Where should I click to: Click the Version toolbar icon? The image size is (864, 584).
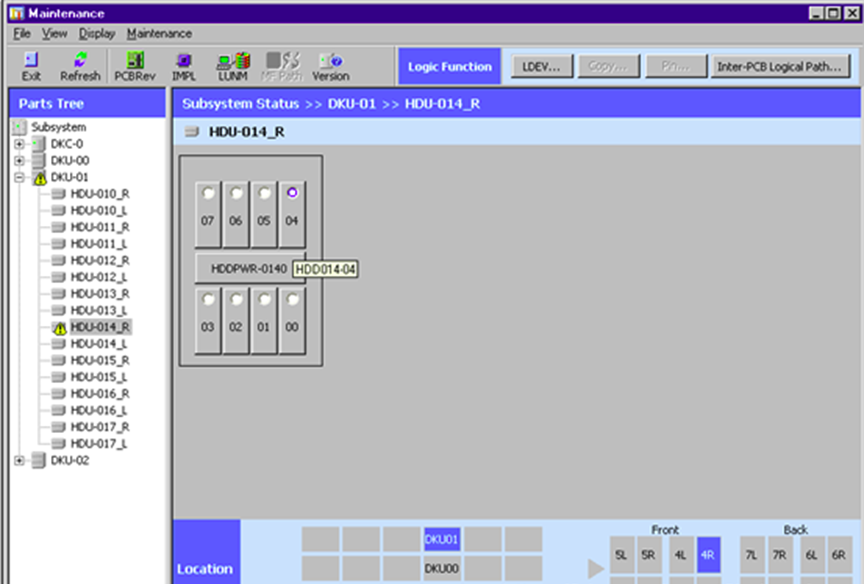click(330, 66)
